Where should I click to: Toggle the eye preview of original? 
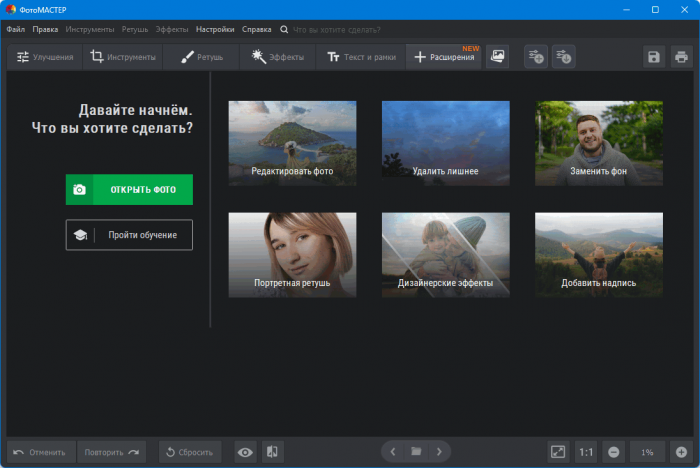245,452
